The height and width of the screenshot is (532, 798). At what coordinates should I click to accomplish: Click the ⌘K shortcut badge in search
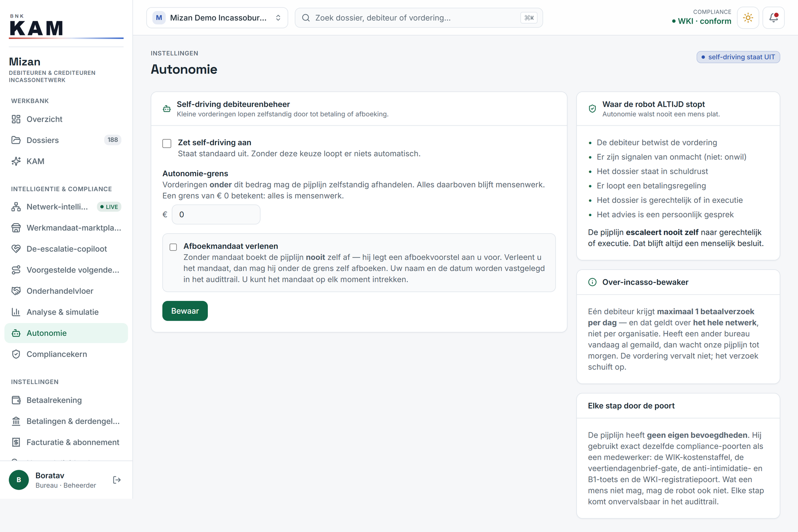[529, 17]
